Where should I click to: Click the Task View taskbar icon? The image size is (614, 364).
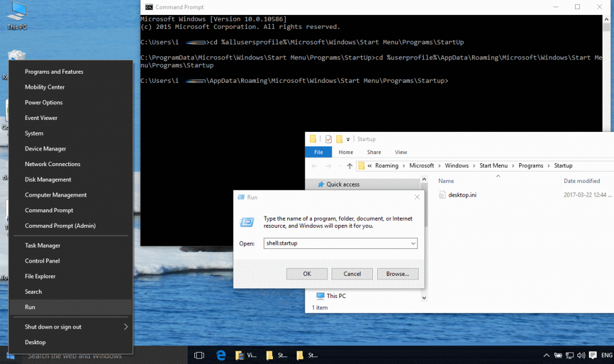[x=198, y=355]
